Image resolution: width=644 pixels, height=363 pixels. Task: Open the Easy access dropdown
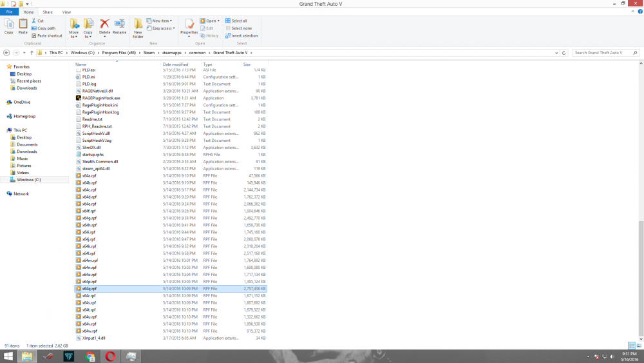coord(160,28)
